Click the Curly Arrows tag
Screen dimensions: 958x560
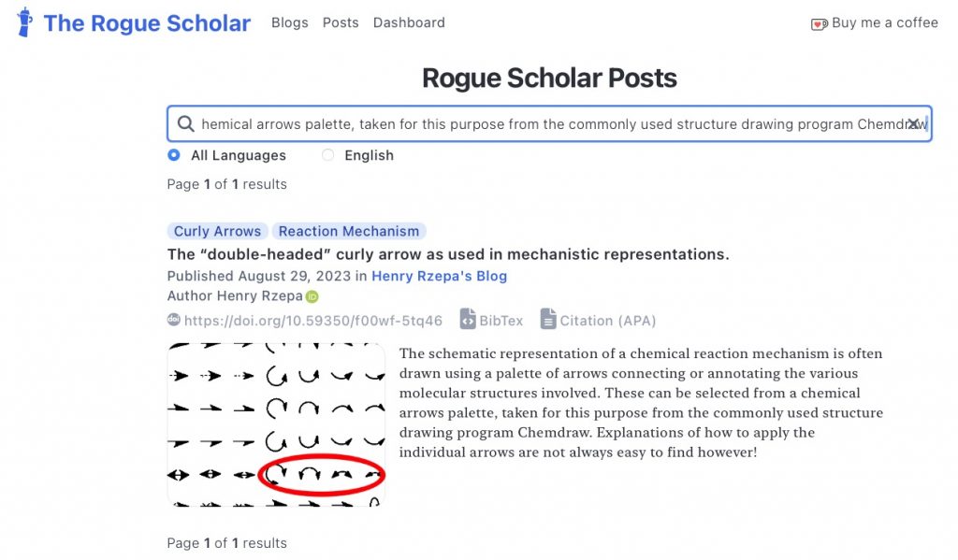pyautogui.click(x=217, y=231)
